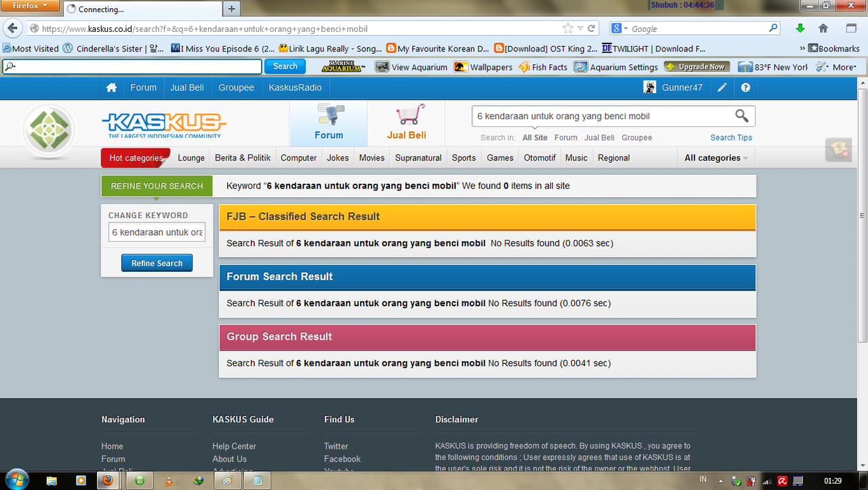The height and width of the screenshot is (490, 868).
Task: Open Regional category
Action: pos(614,158)
